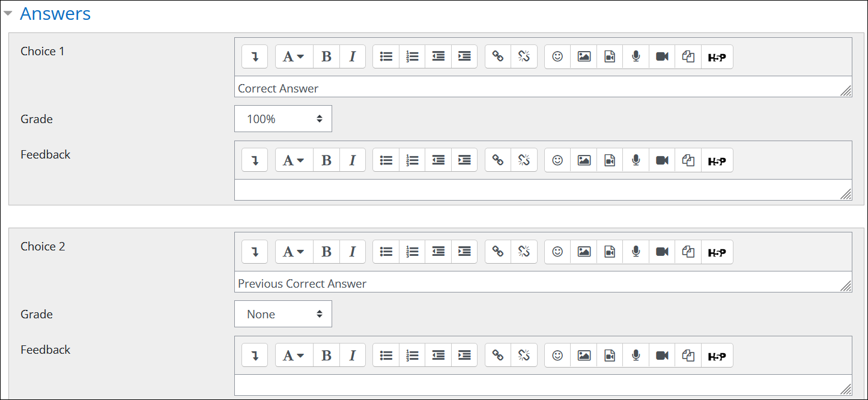Toggle toolbar expand in Choice 1 Feedback editor
Image resolution: width=868 pixels, height=400 pixels.
(x=255, y=160)
